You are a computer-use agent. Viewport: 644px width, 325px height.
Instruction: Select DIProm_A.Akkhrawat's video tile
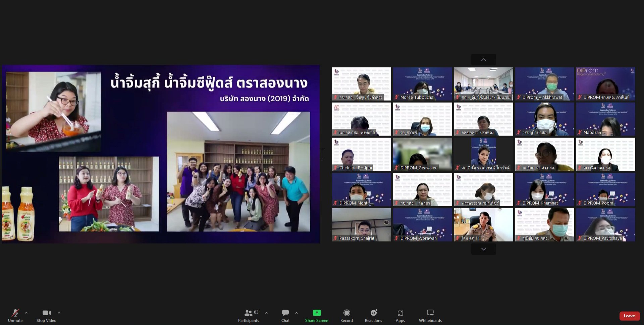[545, 84]
